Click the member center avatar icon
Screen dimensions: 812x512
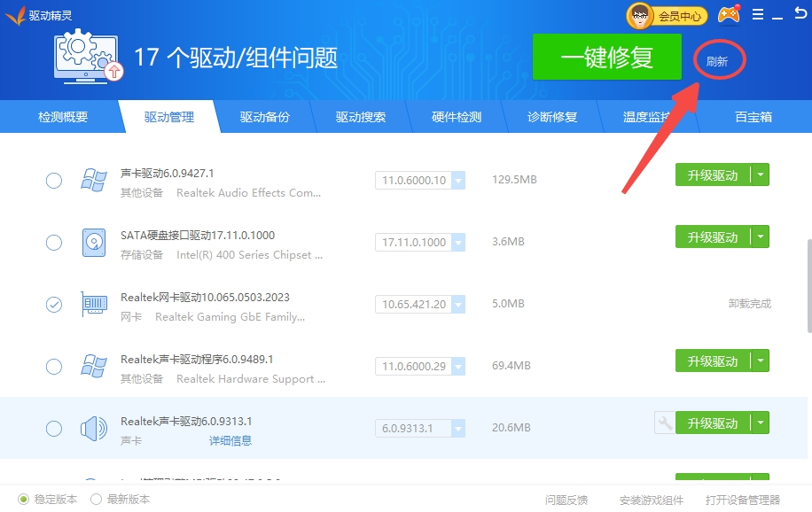tap(641, 15)
